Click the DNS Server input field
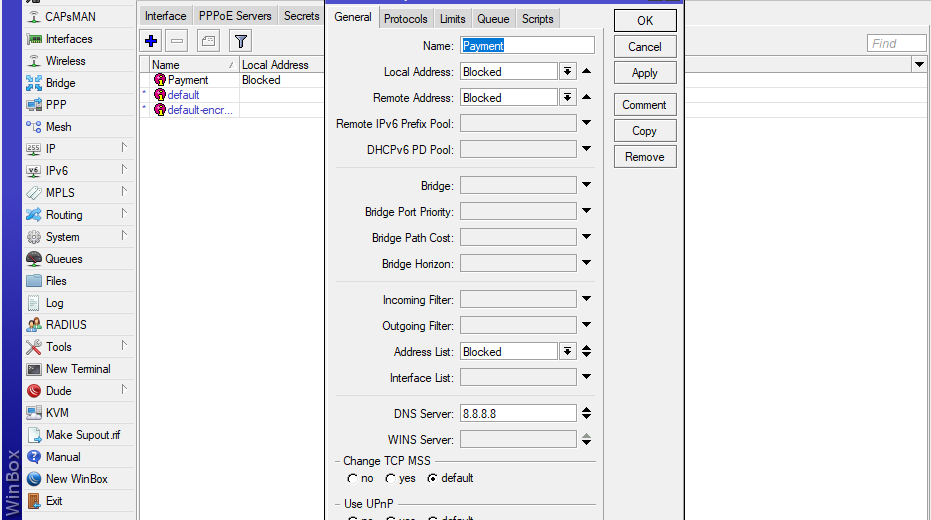The height and width of the screenshot is (520, 931). click(x=517, y=414)
